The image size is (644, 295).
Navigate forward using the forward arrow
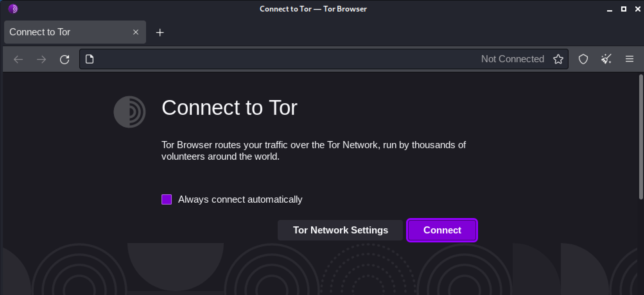[x=41, y=59]
